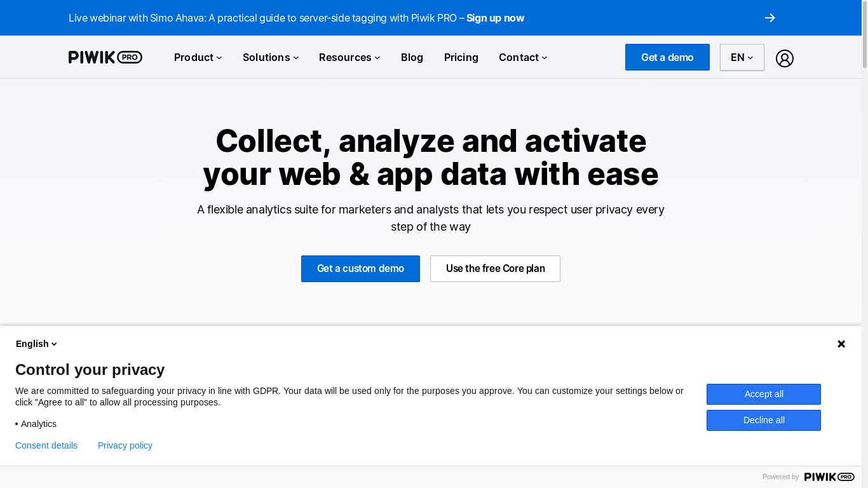Click the Piwik PRO logo in the consent footer
Screen dimensions: 868x488
coord(829,477)
